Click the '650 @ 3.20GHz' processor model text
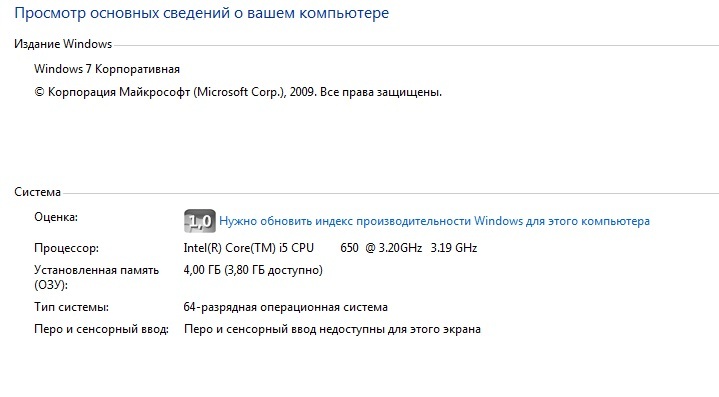Image resolution: width=719 pixels, height=397 pixels. click(381, 248)
